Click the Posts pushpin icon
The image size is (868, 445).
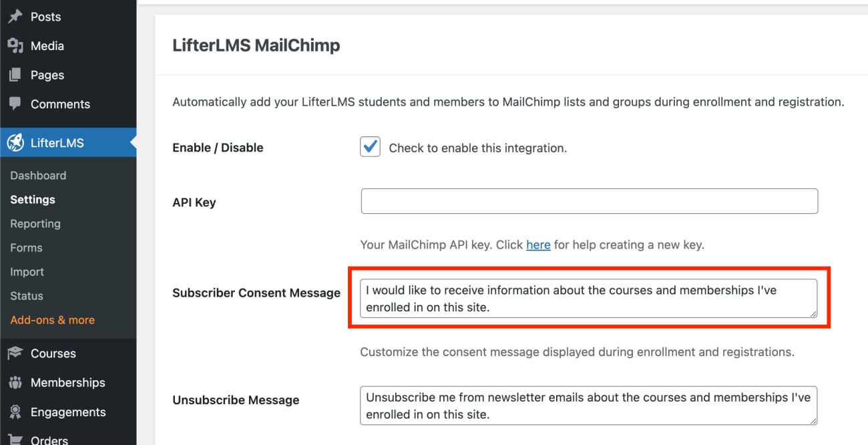click(15, 17)
